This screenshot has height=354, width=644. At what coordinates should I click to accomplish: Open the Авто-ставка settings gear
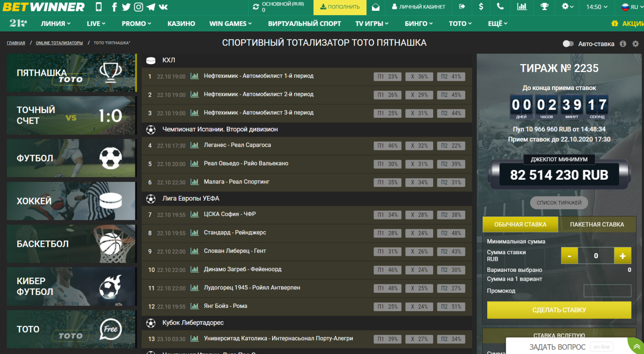[636, 44]
